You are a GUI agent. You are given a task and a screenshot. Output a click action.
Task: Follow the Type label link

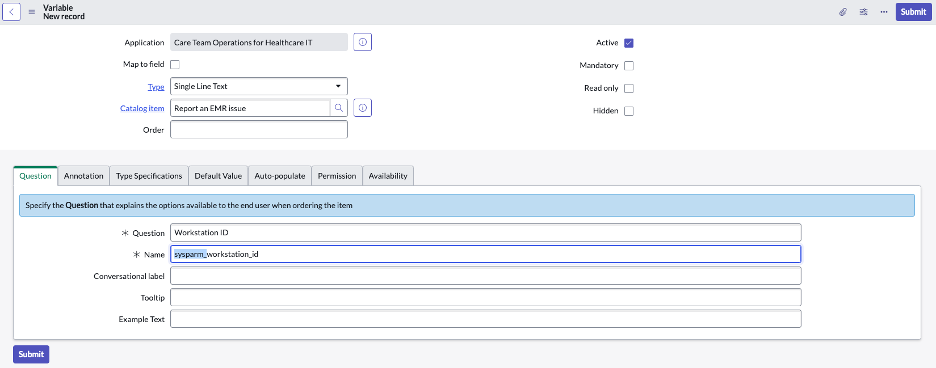156,87
